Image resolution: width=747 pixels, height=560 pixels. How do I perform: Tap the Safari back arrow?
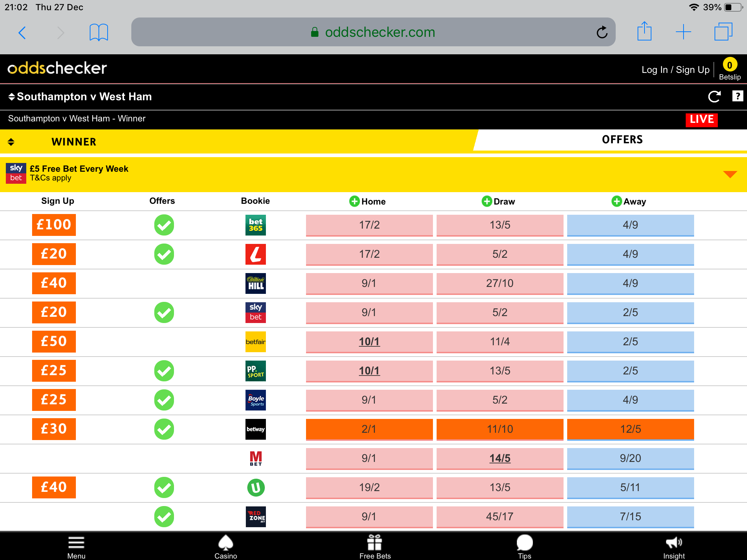pos(22,33)
